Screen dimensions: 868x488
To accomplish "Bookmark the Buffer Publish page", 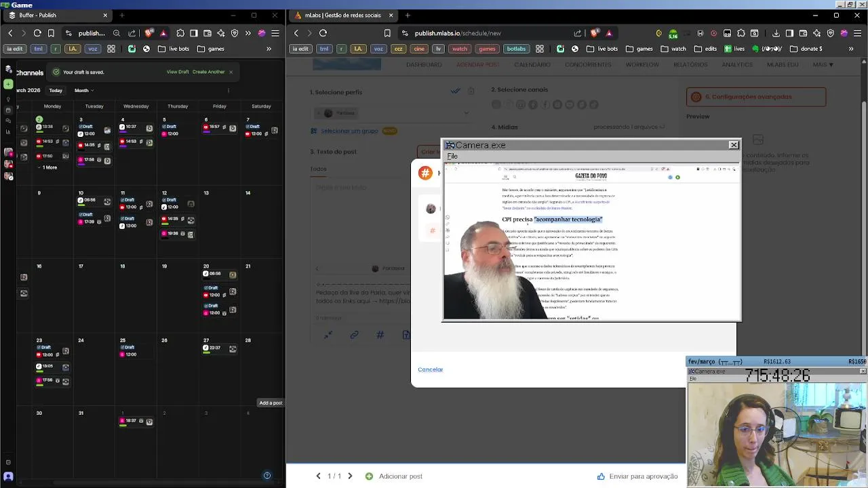I will pyautogui.click(x=51, y=33).
